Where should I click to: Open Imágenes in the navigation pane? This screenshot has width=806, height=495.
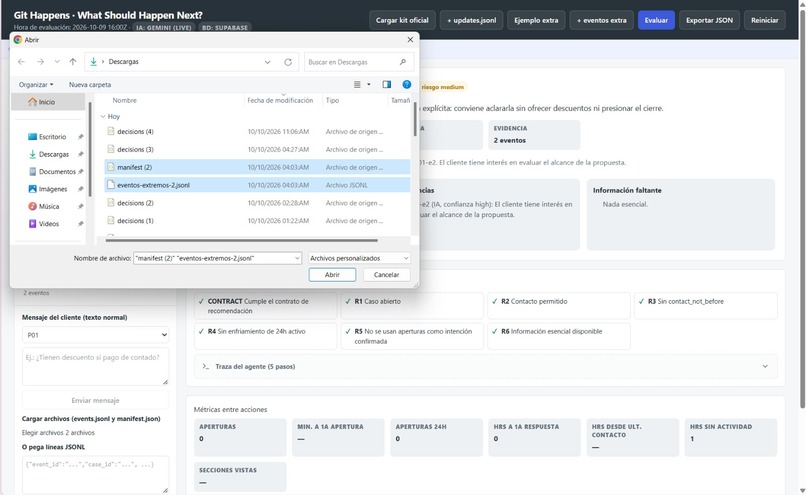click(52, 189)
